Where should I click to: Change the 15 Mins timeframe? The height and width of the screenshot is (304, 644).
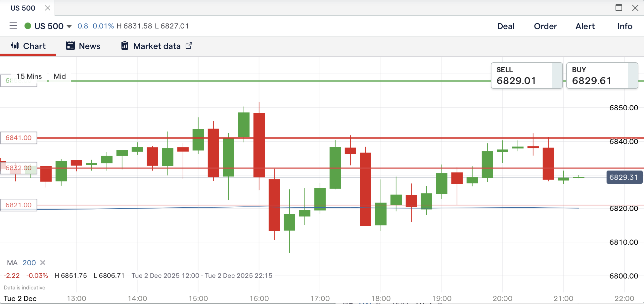[x=29, y=76]
